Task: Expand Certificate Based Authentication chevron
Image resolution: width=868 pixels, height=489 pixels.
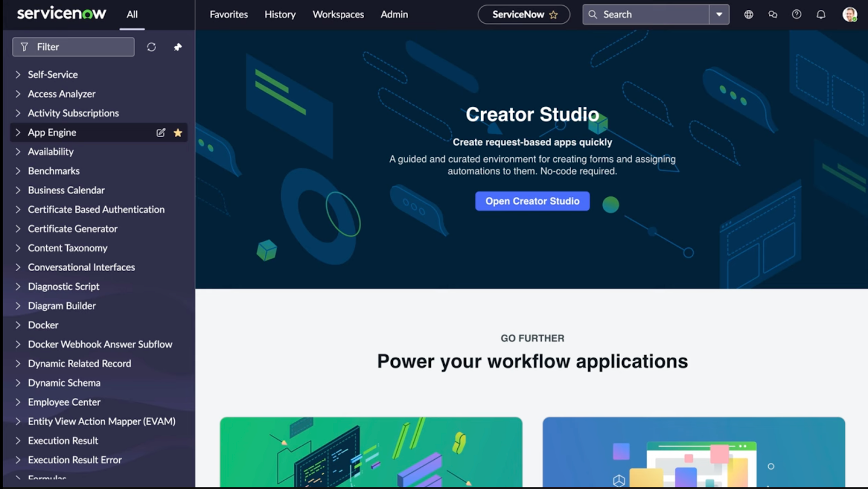Action: tap(18, 209)
